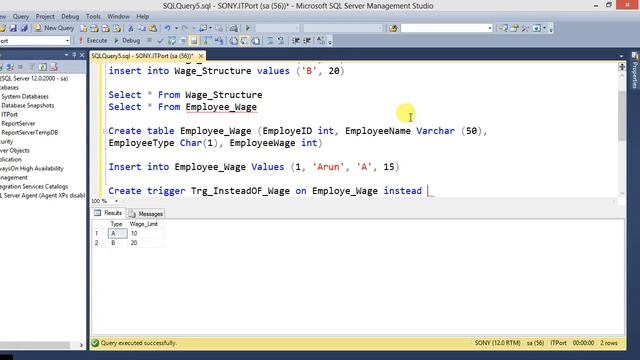
Task: Open the available databases dropdown
Action: (x=67, y=40)
